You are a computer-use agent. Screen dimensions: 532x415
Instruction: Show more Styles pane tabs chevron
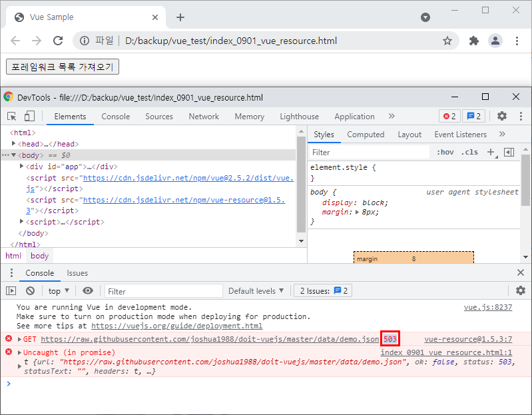click(x=502, y=134)
